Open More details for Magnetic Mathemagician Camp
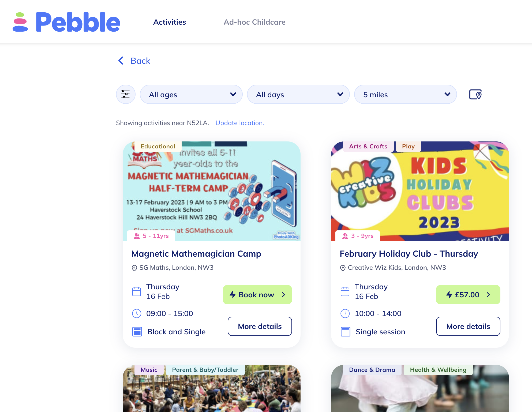This screenshot has height=412, width=532. (260, 326)
